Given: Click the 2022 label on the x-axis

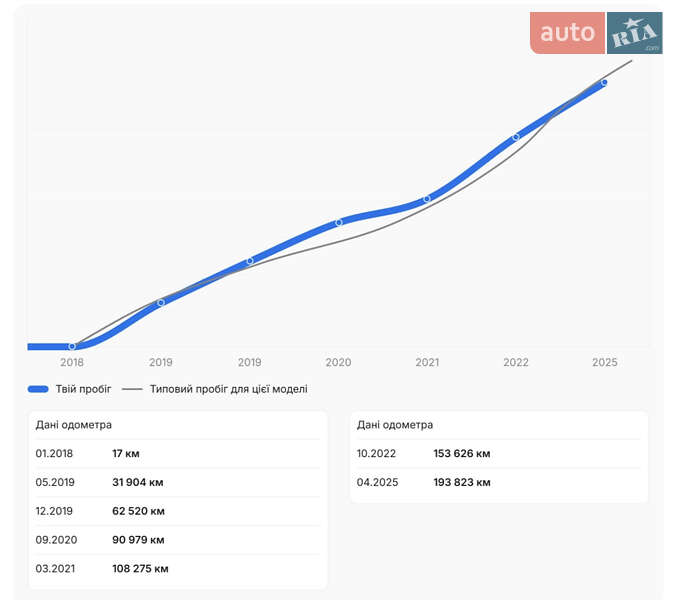Looking at the screenshot, I should point(516,363).
